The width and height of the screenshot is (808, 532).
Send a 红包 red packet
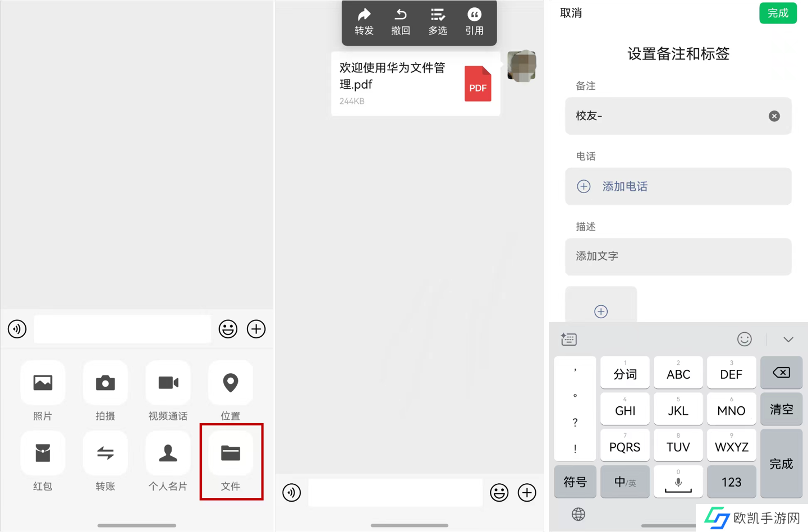43,453
